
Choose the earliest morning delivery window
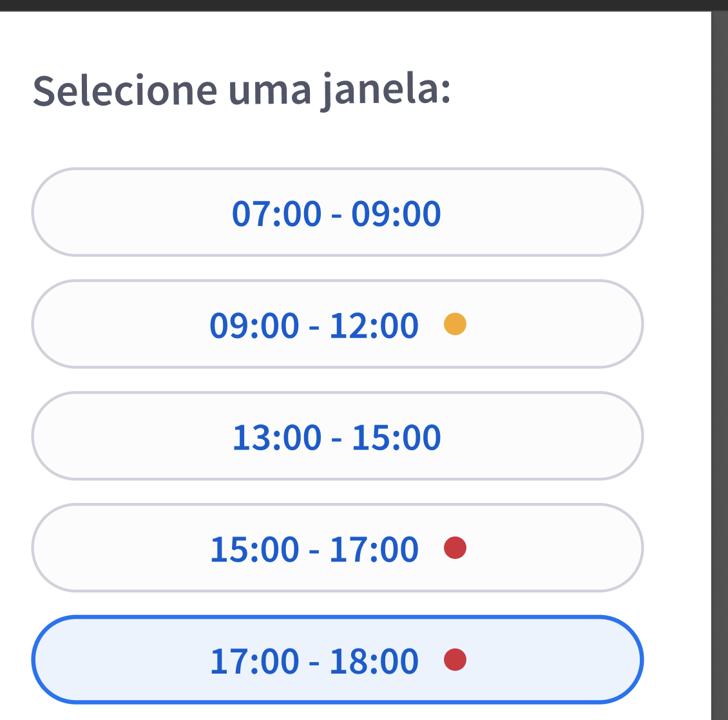337,213
